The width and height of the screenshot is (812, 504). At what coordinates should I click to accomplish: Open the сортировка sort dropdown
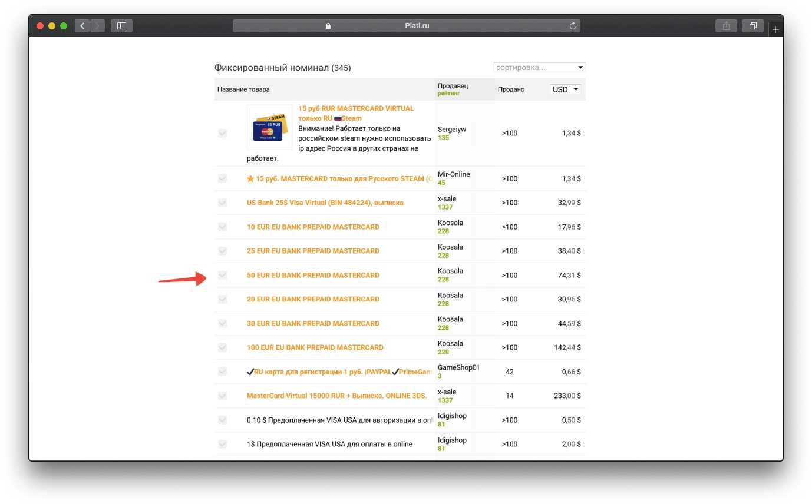coord(539,67)
